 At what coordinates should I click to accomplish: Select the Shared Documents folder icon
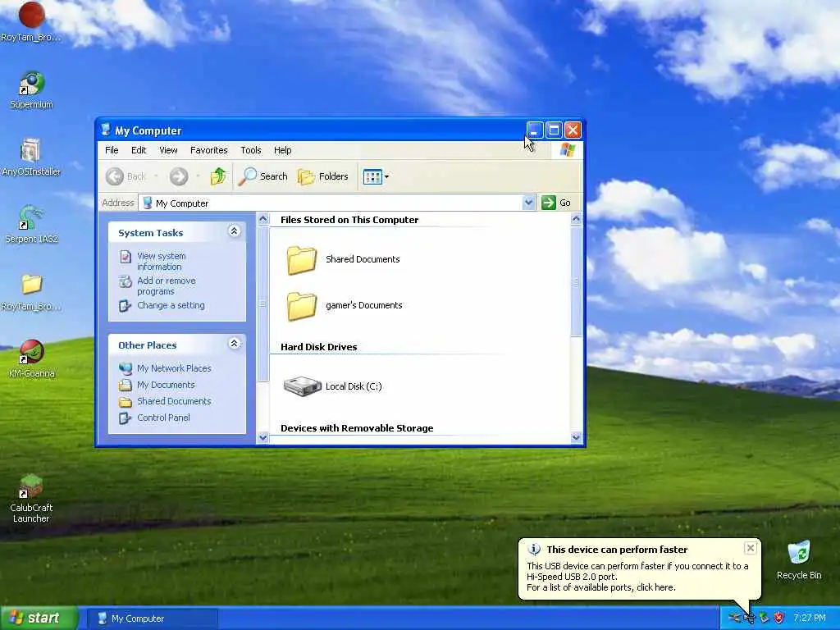pyautogui.click(x=301, y=260)
